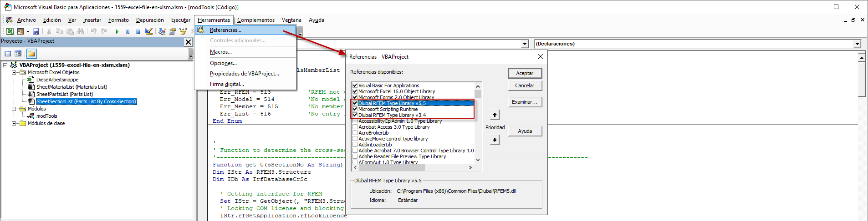Open the Ver menu

pyautogui.click(x=72, y=20)
